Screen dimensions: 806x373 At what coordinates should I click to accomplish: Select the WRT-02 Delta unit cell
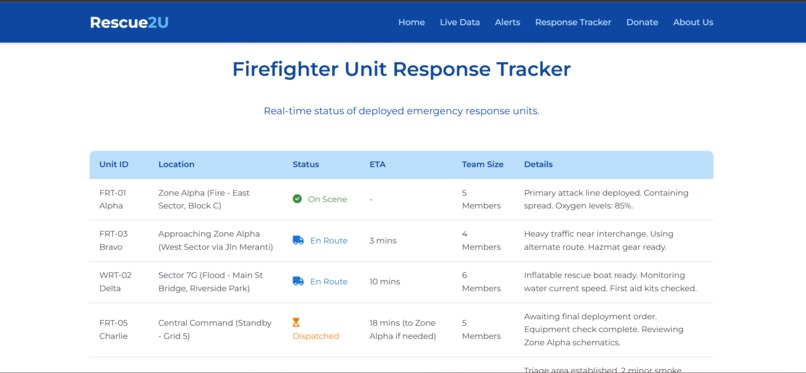point(115,282)
